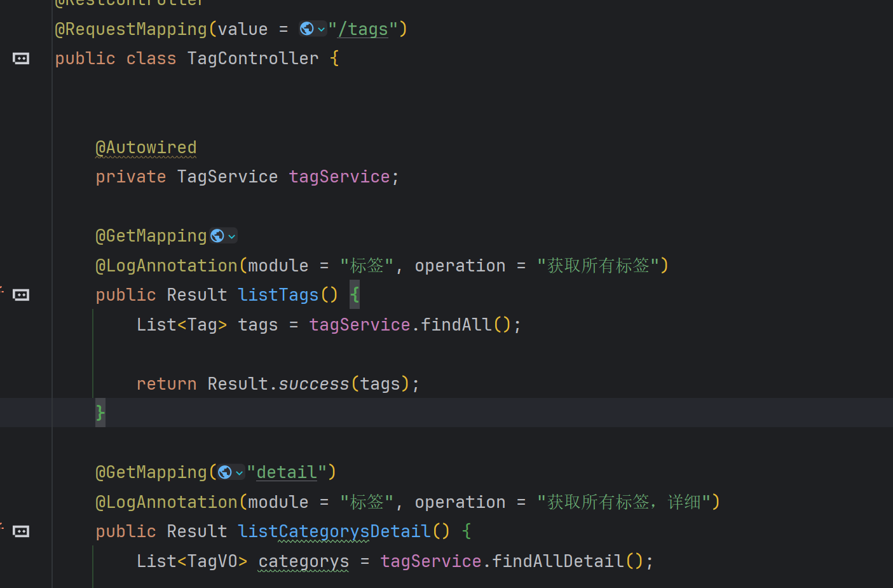Click the @Autowired annotation with warning underline
The image size is (893, 588).
(146, 147)
